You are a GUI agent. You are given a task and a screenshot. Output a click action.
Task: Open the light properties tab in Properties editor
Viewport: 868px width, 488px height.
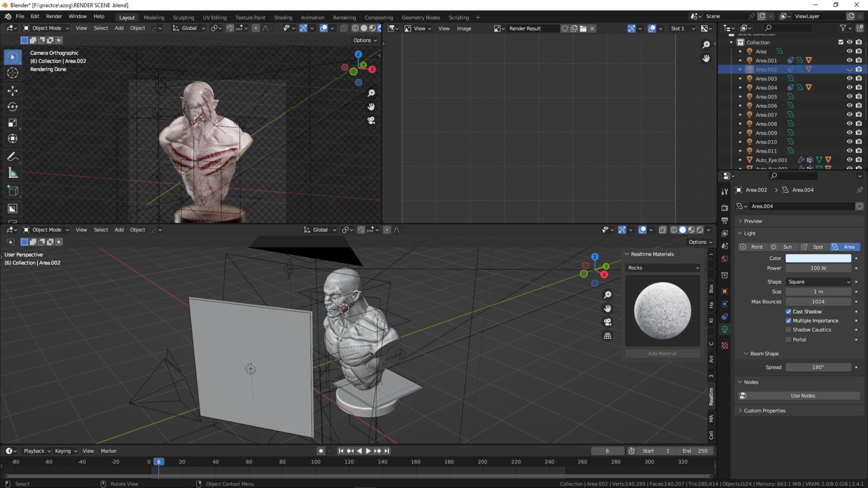point(725,330)
